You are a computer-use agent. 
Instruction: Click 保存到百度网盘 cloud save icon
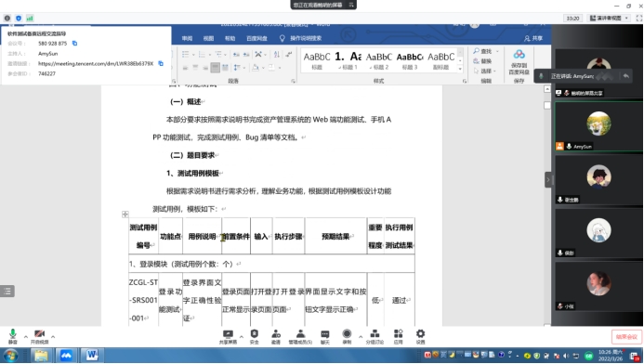tap(519, 61)
